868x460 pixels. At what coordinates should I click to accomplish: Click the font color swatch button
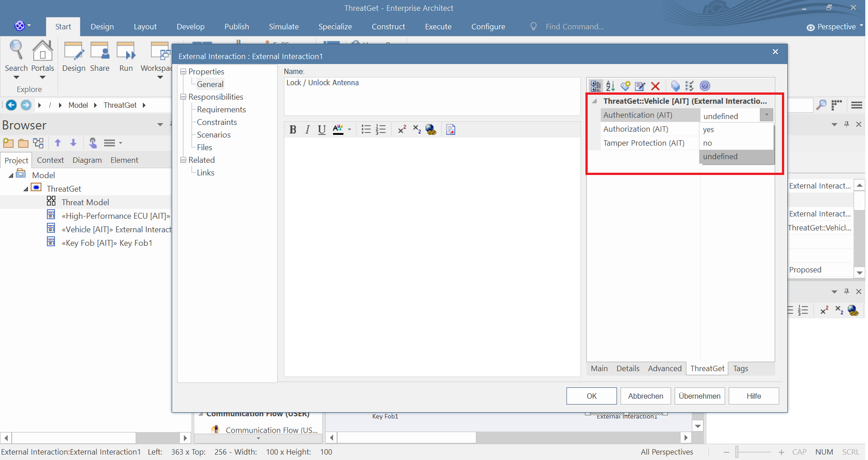tap(338, 130)
